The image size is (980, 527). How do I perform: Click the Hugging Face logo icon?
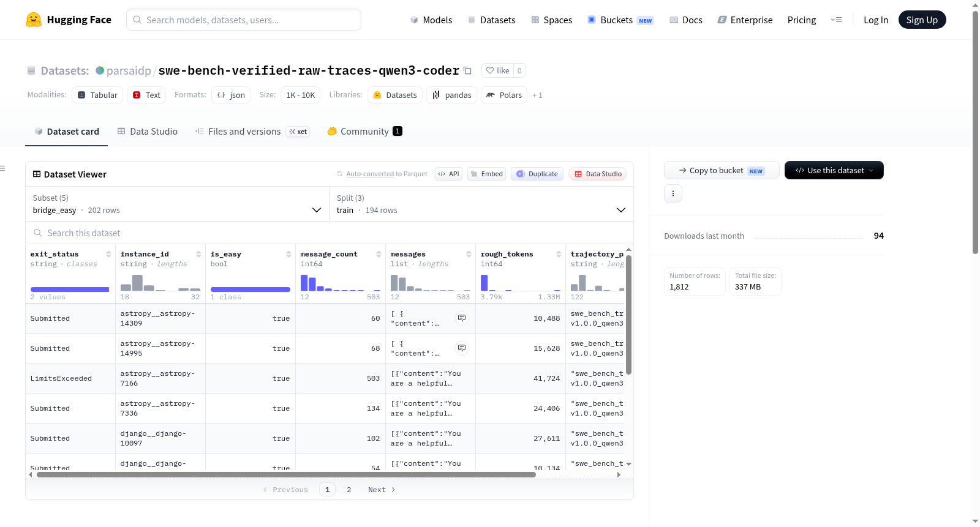pyautogui.click(x=34, y=20)
